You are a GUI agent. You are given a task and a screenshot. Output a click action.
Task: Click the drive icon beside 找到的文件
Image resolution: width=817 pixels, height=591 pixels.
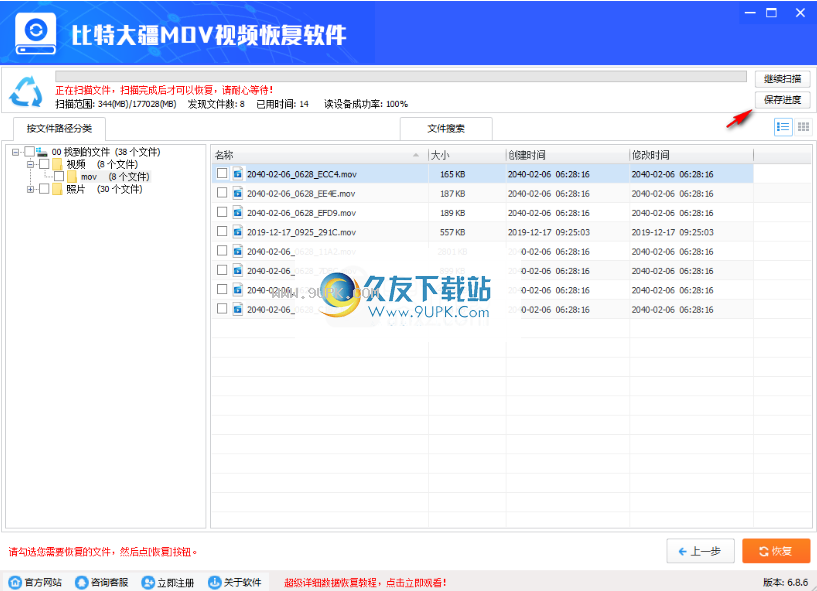click(42, 152)
